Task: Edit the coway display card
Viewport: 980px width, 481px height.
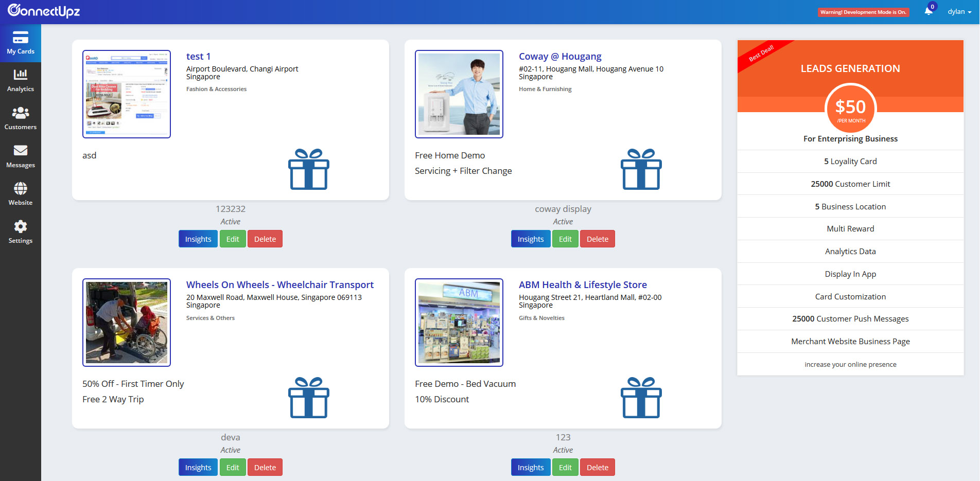Action: pos(565,239)
